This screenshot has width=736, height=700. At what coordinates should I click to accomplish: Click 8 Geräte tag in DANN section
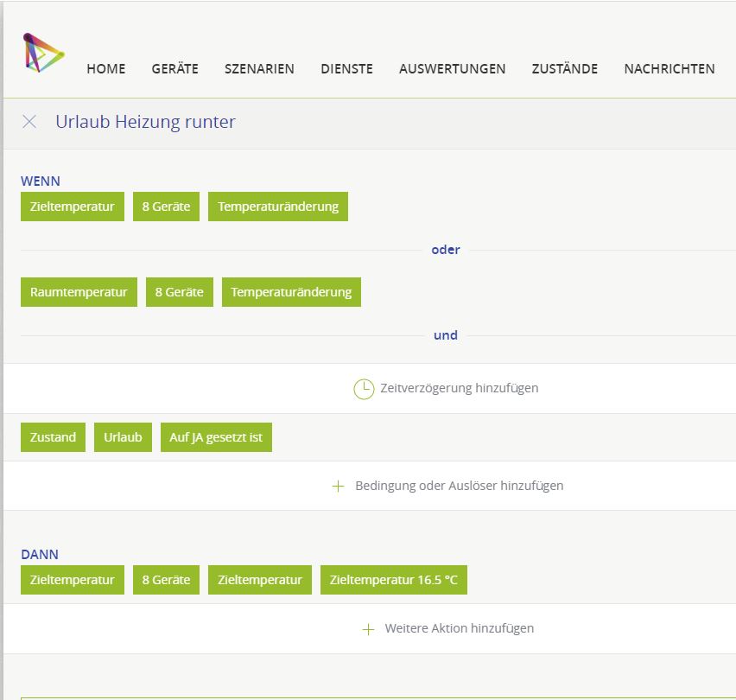tap(166, 580)
